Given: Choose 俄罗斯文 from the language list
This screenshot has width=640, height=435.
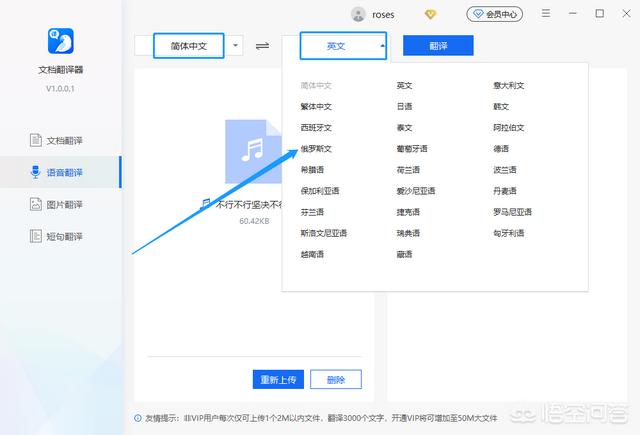Looking at the screenshot, I should click(316, 149).
